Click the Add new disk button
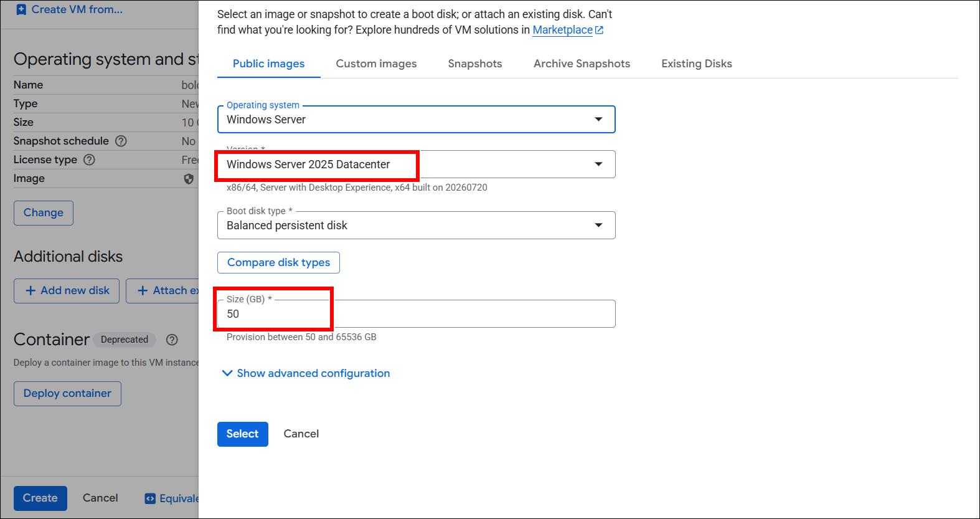 (67, 291)
